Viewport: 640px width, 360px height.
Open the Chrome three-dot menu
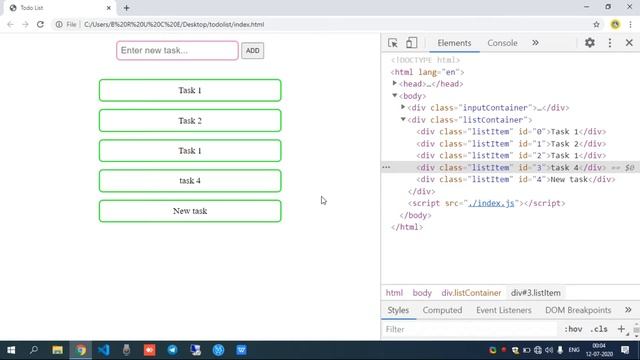631,24
